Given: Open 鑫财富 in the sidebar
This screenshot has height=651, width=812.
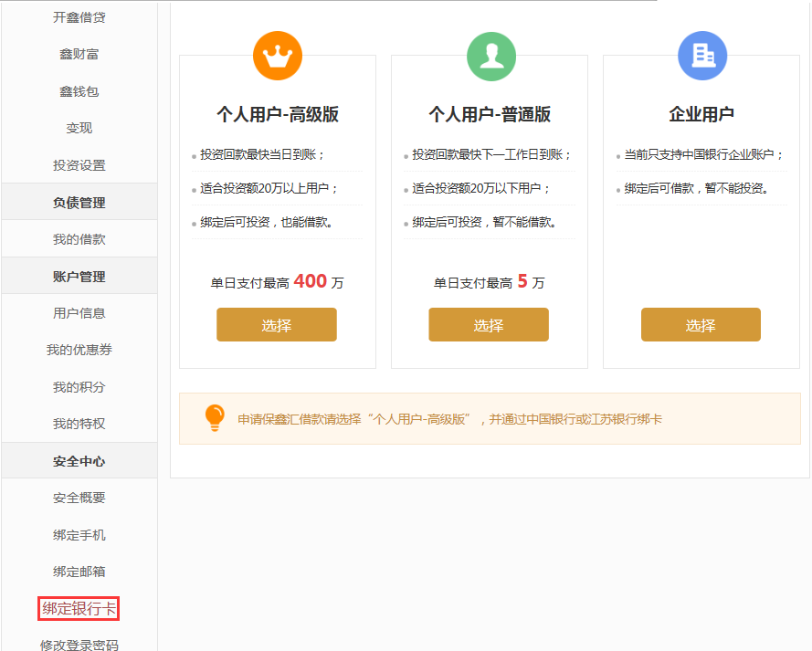Looking at the screenshot, I should (x=79, y=55).
